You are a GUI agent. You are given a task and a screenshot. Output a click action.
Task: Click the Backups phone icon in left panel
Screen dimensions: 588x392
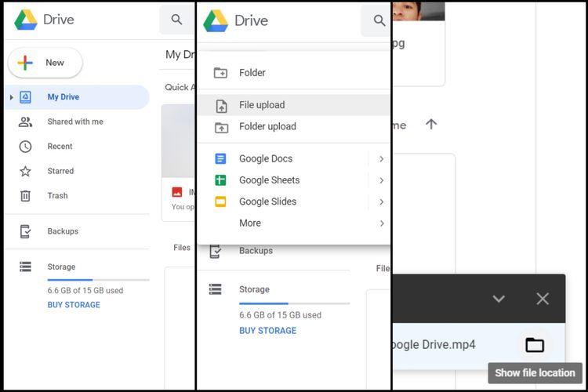pos(25,231)
